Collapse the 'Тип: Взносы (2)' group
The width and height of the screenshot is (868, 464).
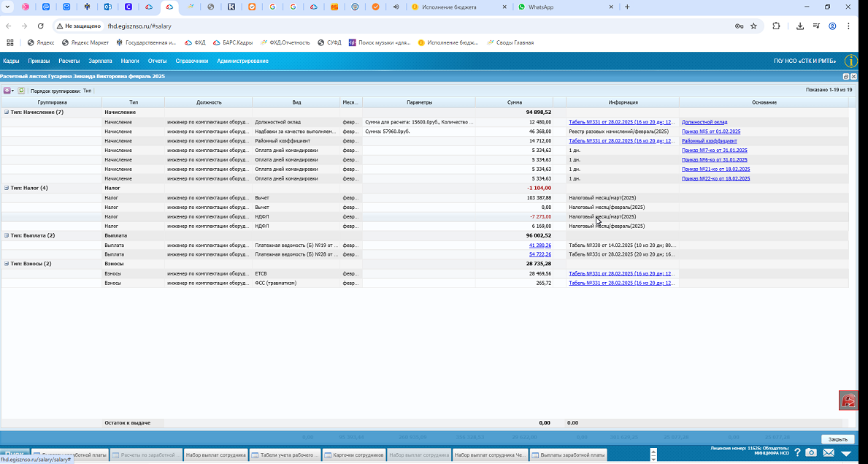(x=7, y=264)
